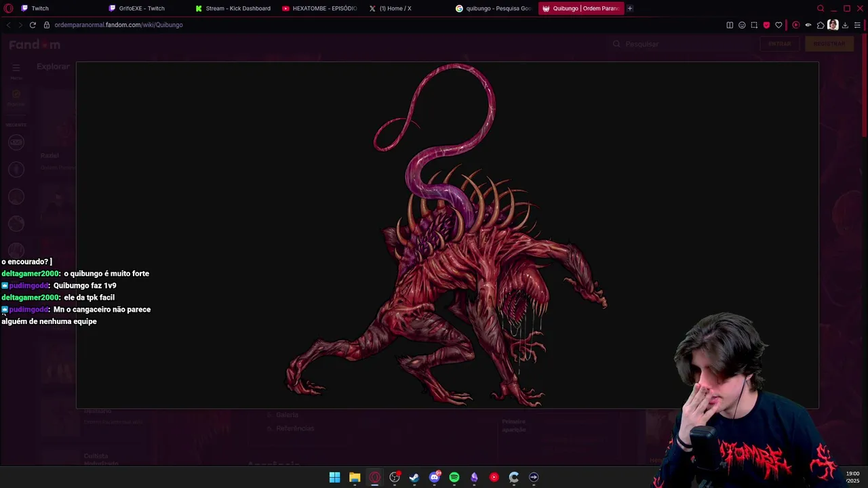Click the eye icon in the toolbar
Viewport: 868px width, 488px height.
808,25
